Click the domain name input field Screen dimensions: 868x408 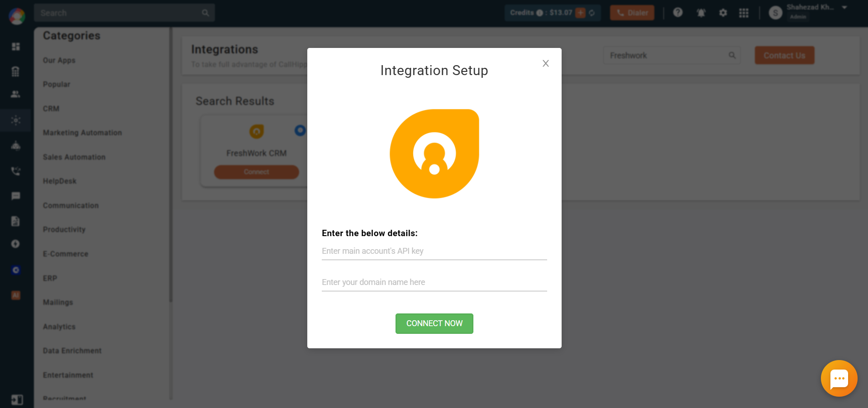coord(434,282)
